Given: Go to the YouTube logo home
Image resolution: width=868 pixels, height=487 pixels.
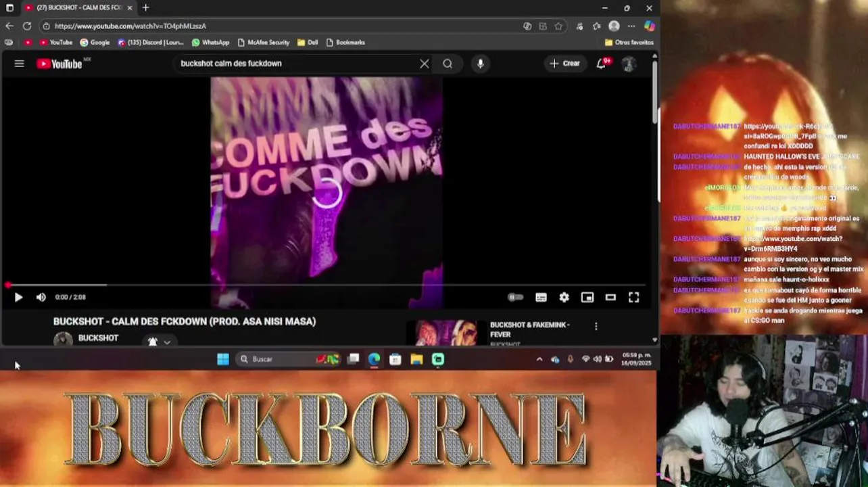Looking at the screenshot, I should tap(59, 64).
